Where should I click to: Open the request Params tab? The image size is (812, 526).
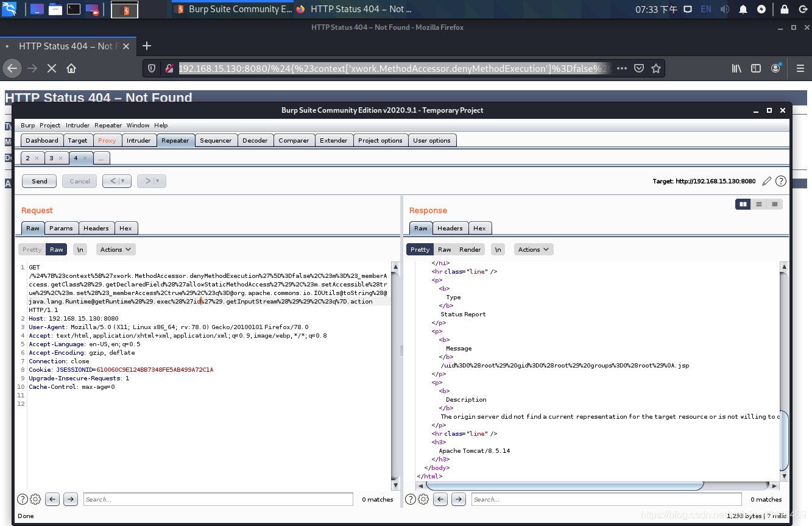(61, 228)
